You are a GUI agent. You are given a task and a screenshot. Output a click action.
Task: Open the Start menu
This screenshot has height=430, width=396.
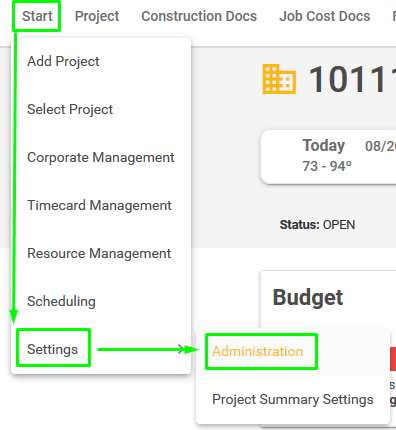(x=37, y=16)
